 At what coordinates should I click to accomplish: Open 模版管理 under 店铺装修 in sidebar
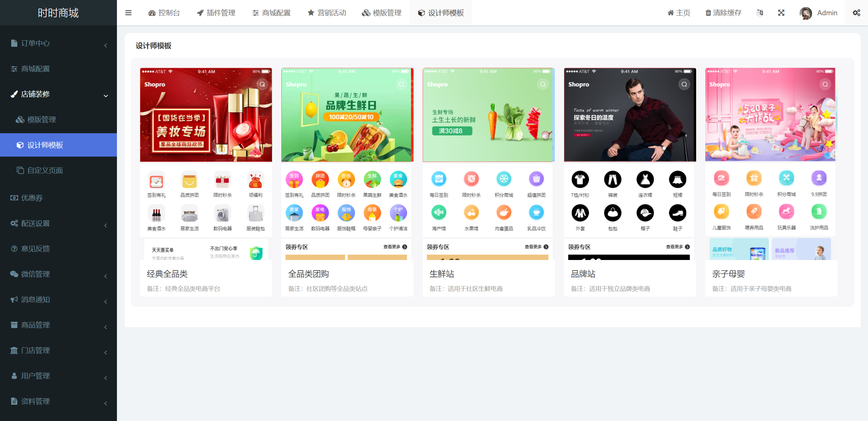pyautogui.click(x=58, y=120)
